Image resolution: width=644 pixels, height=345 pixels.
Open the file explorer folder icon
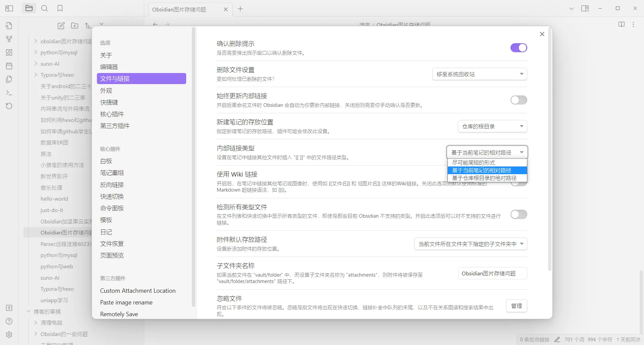[x=29, y=8]
